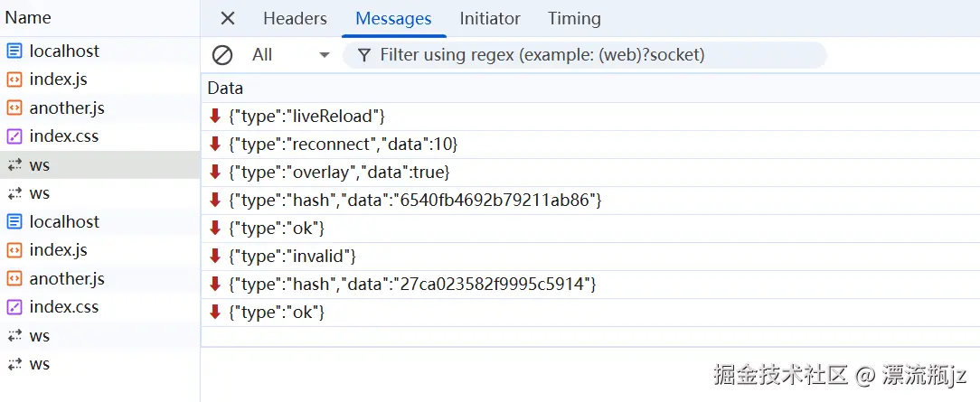This screenshot has height=402, width=980.
Task: Select the Messages tab
Action: 394,19
